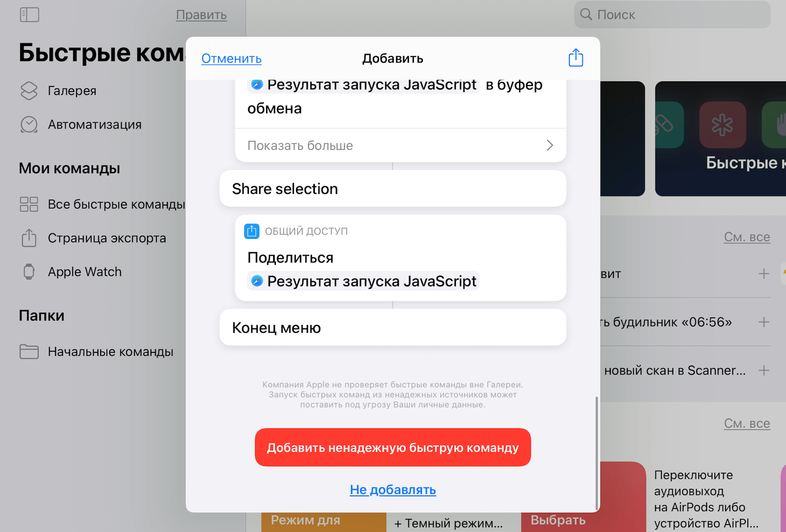Open Галерея section in sidebar

71,90
